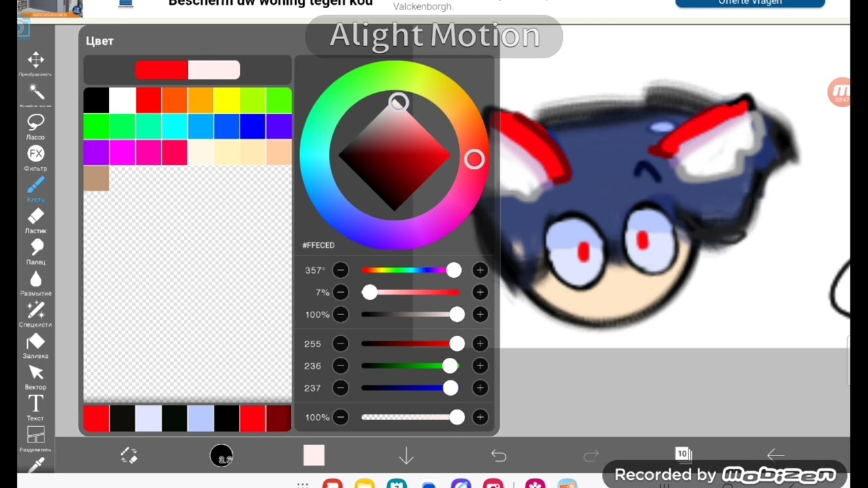Decrease hue with the minus beside 357°
The height and width of the screenshot is (488, 868).
tap(340, 270)
